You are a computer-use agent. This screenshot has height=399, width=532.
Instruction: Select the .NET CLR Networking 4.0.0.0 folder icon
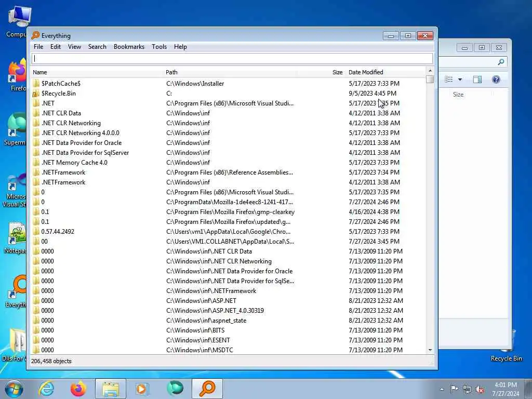[x=36, y=132]
